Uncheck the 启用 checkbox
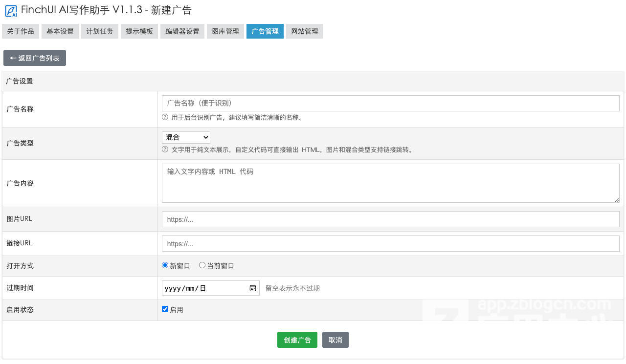The image size is (626, 364). pyautogui.click(x=165, y=309)
